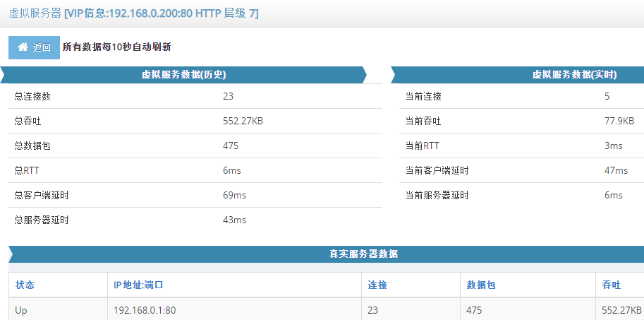The height and width of the screenshot is (320, 644).
Task: Click the 552.27KB value in 总吞吐 row
Action: 243,121
